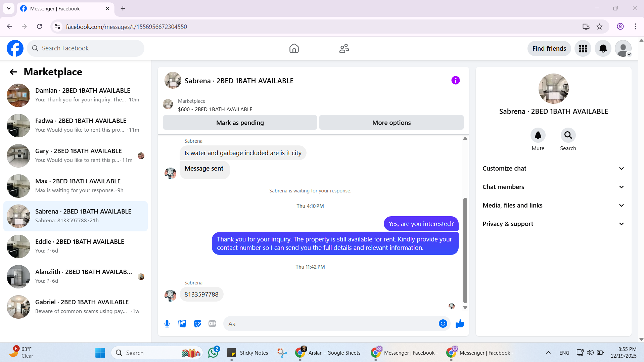Open the Damian conversation
The image size is (644, 362).
tap(76, 95)
